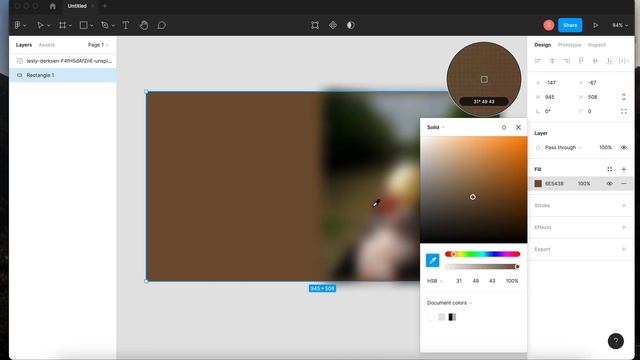Select the Frame tool

[62, 25]
